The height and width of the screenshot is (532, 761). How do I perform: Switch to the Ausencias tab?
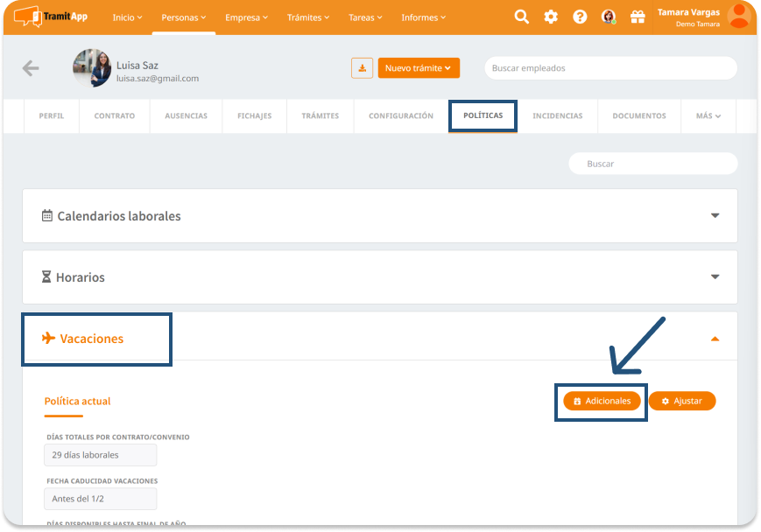pyautogui.click(x=186, y=115)
